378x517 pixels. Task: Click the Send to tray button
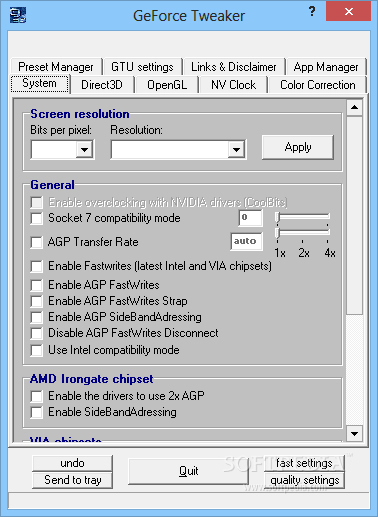click(72, 480)
